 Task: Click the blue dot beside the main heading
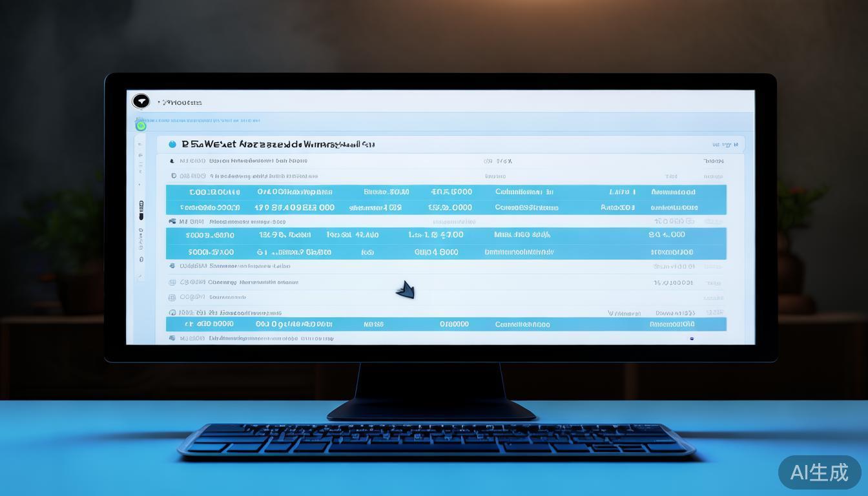coord(172,144)
